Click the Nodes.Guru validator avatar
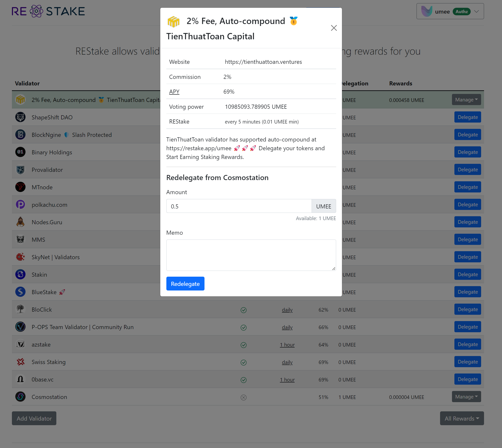 click(x=20, y=222)
